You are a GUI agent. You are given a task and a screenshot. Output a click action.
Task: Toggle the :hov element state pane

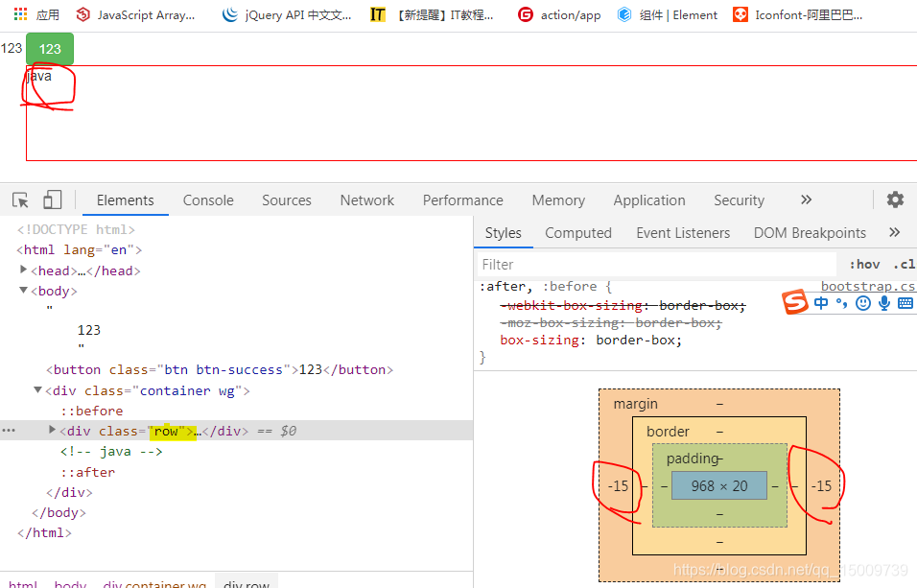point(864,263)
